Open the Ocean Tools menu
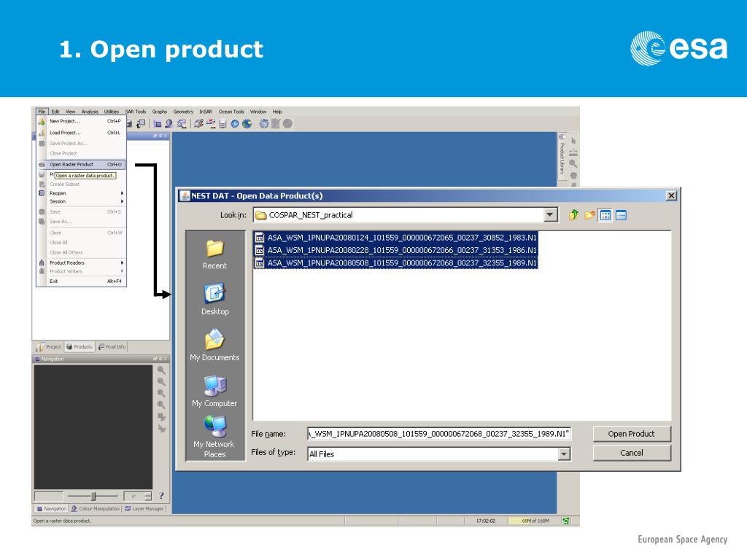Viewport: 747px width, 560px height. [231, 112]
